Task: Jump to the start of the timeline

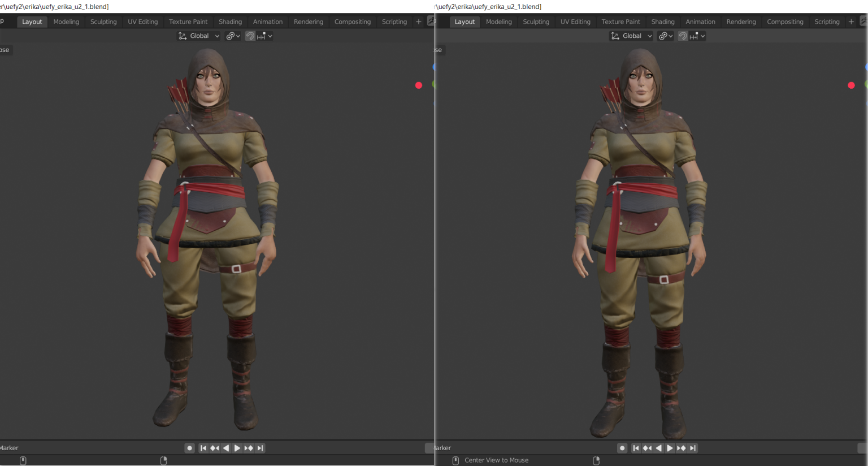Action: (x=203, y=448)
